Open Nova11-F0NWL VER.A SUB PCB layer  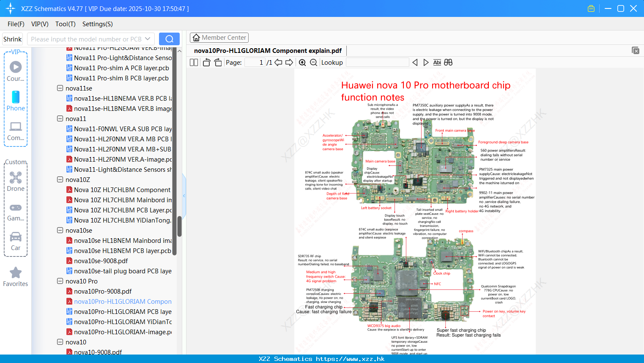[119, 129]
